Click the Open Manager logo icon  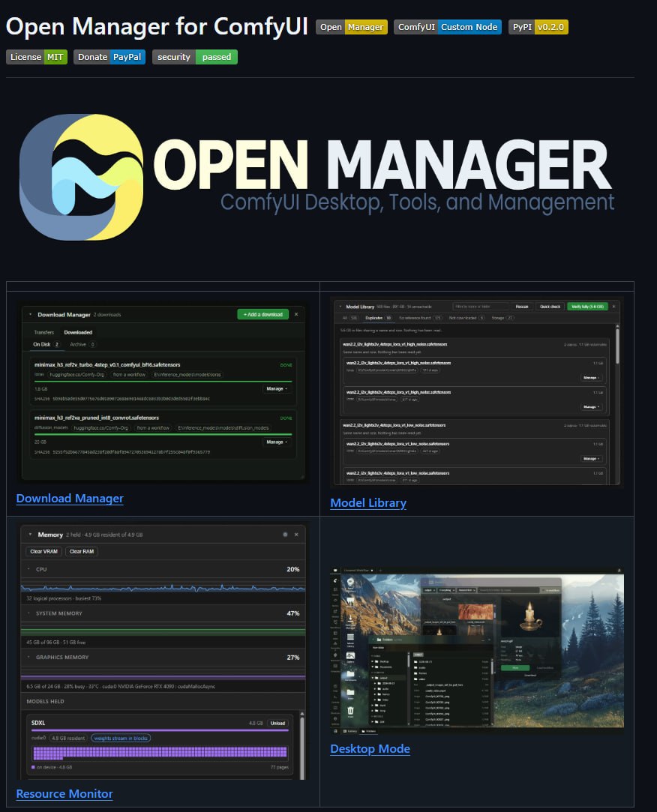81,177
